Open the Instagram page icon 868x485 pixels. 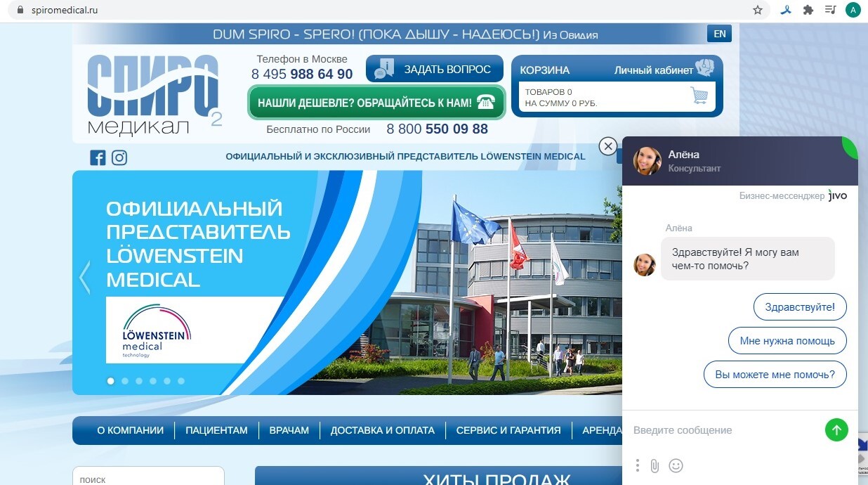(x=119, y=157)
